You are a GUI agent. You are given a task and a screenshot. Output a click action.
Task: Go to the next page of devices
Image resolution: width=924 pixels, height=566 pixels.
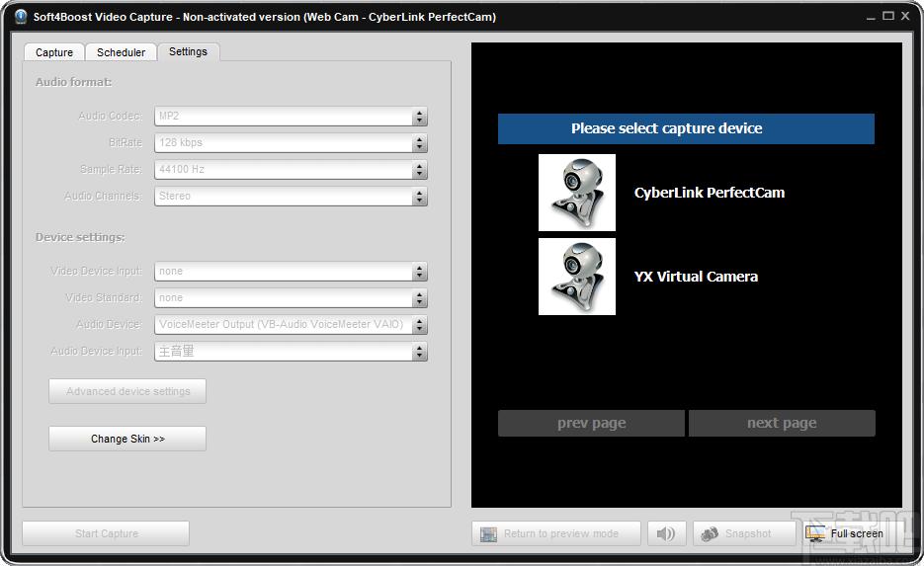coord(782,423)
